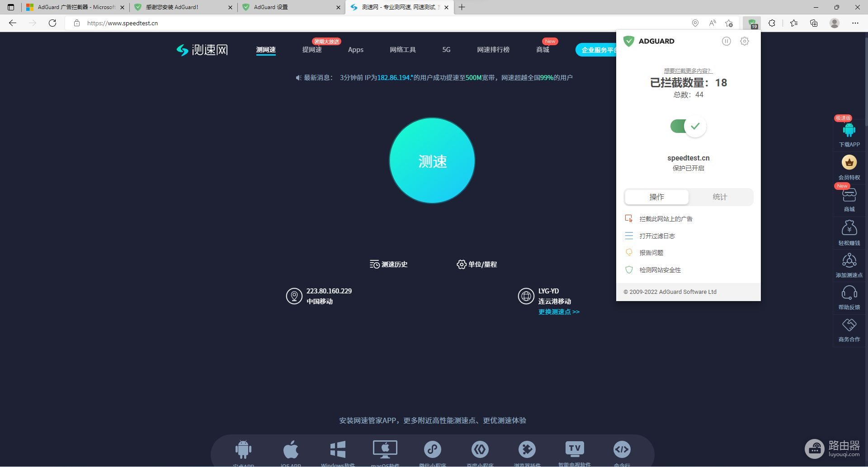Click the 想要拦截更多内容? link
This screenshot has height=467, width=868.
click(x=688, y=71)
